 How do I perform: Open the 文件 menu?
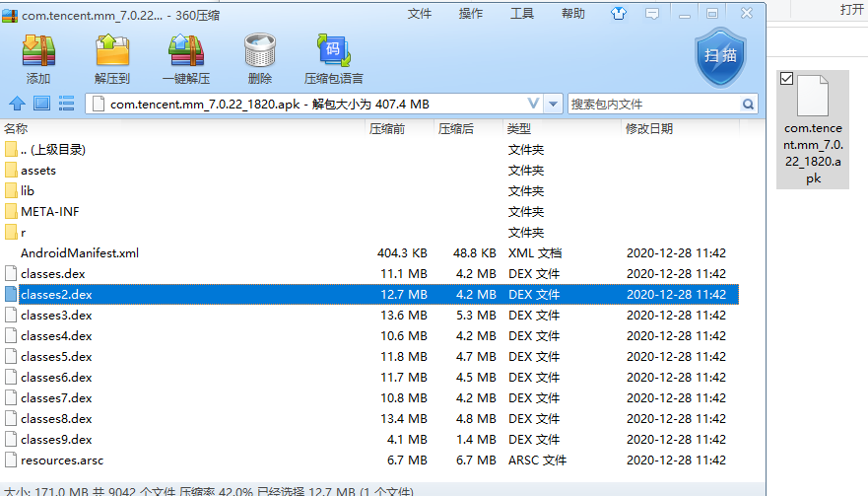[x=419, y=14]
